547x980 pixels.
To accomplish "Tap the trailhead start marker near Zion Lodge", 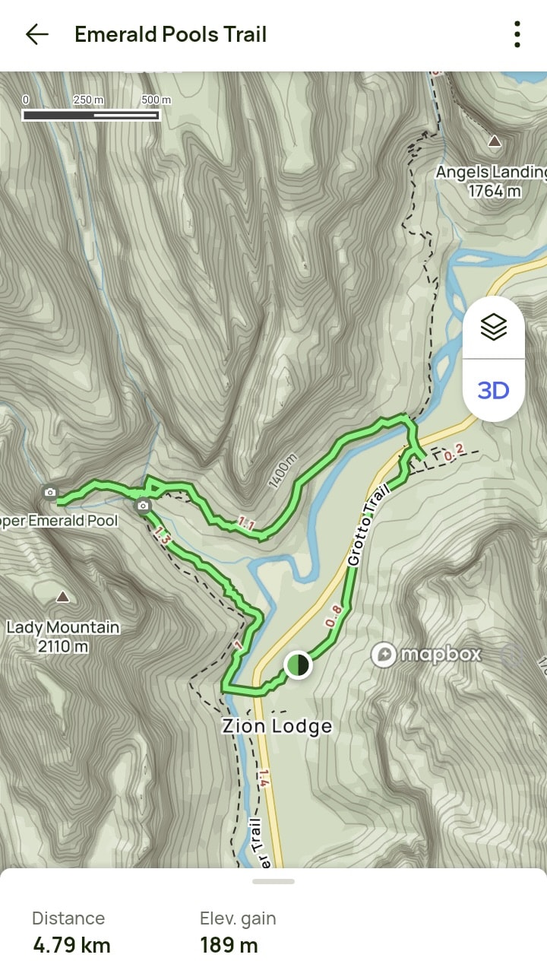I will [x=298, y=665].
